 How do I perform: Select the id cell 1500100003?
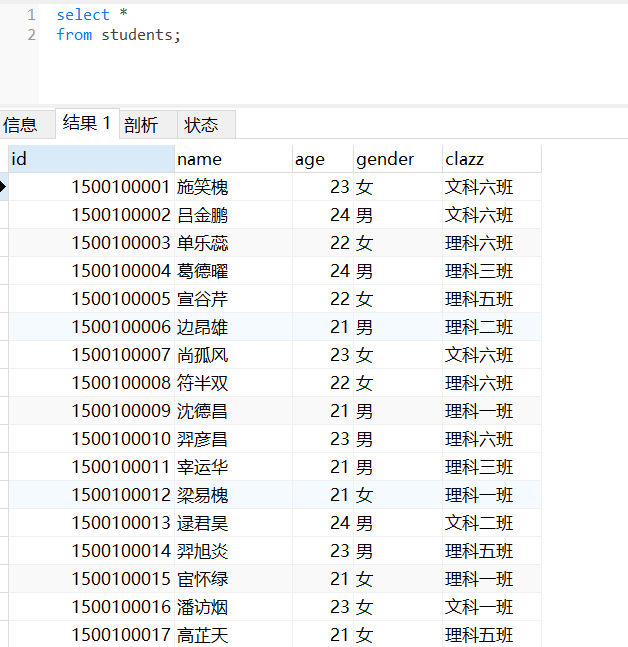tap(91, 243)
